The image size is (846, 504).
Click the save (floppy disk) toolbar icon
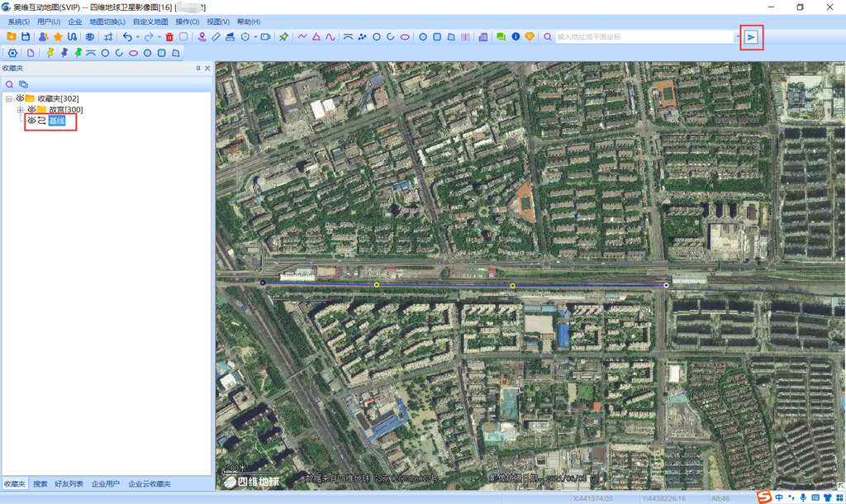coord(26,37)
